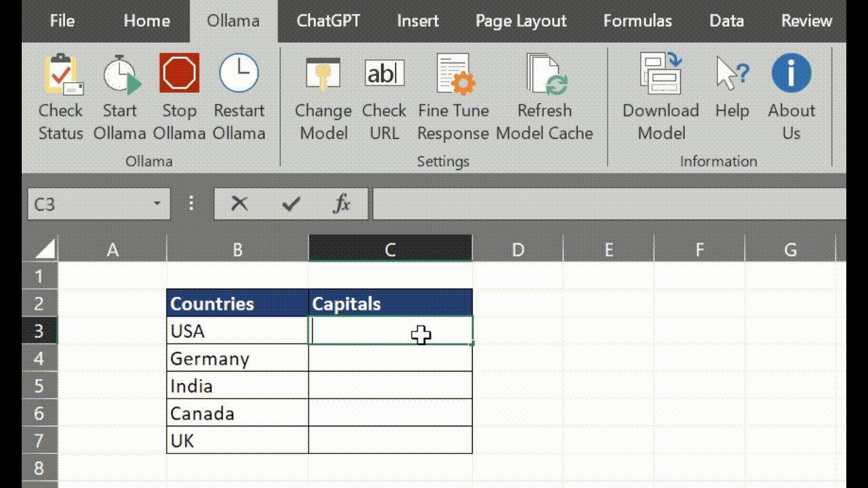
Task: Click the Check Status icon
Action: point(61,75)
